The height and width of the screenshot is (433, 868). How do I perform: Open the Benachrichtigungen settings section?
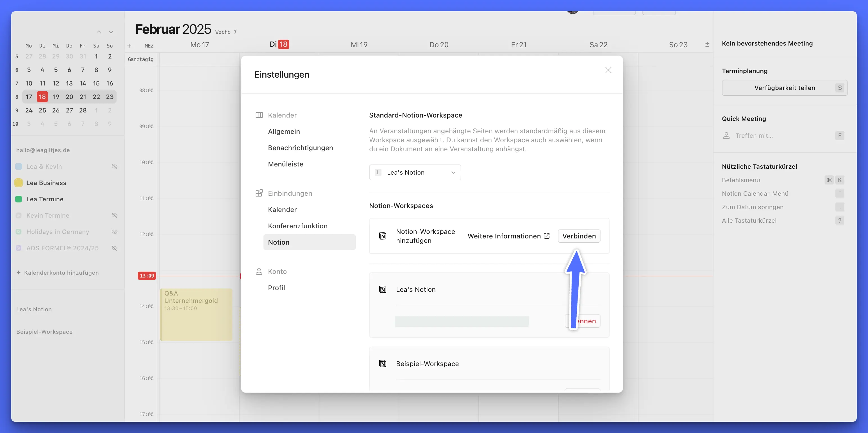(300, 148)
